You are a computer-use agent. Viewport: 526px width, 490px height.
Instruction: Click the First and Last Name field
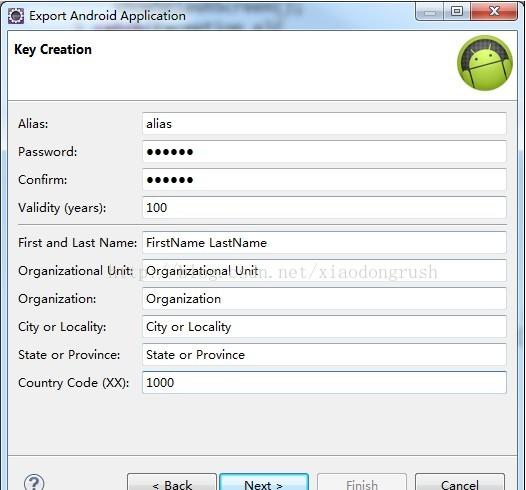(324, 242)
